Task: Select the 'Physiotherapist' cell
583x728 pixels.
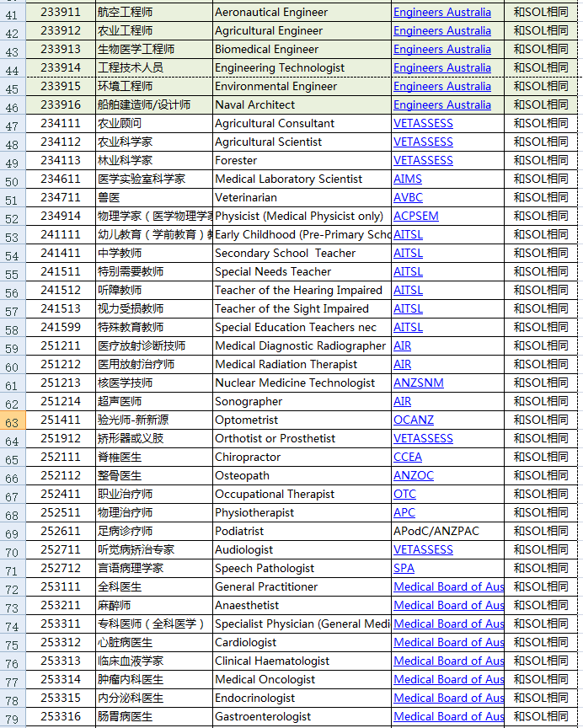Action: click(x=302, y=513)
